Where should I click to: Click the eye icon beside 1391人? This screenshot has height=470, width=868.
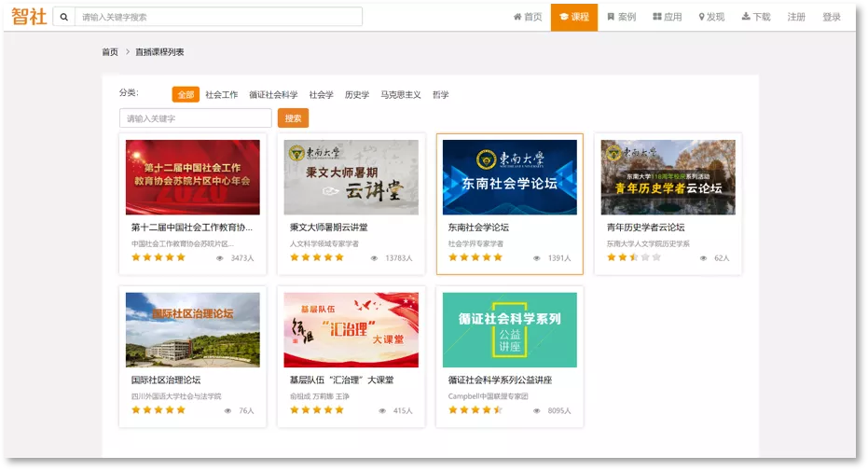tap(536, 258)
